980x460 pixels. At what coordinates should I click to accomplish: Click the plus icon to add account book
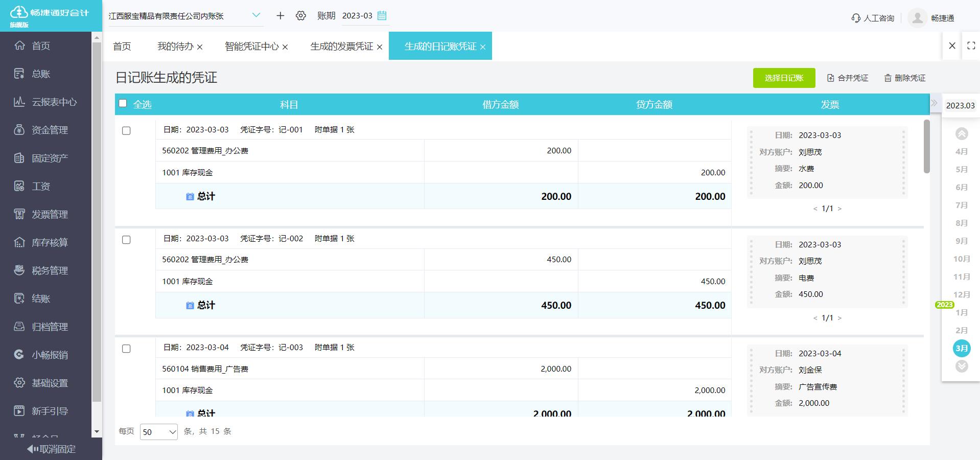[280, 16]
